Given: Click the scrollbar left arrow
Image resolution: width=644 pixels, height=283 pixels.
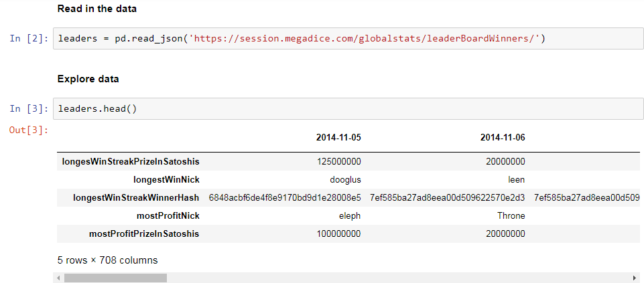Looking at the screenshot, I should tap(59, 278).
